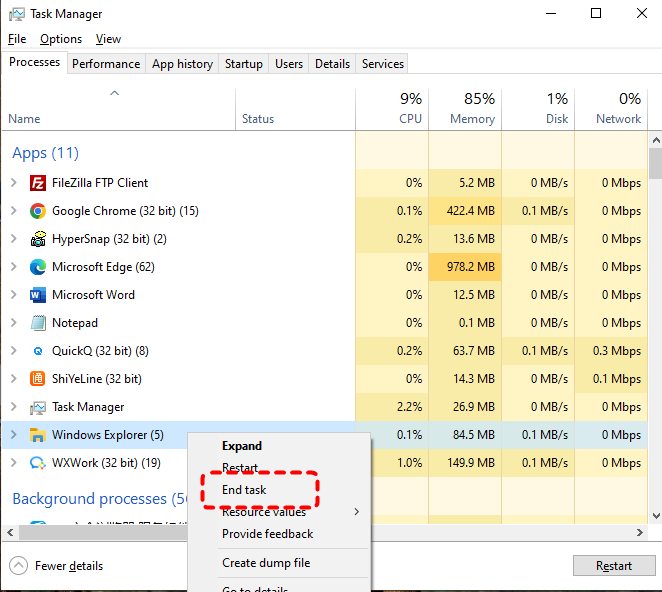Switch to the Services tab
This screenshot has height=592, width=662.
tap(383, 64)
